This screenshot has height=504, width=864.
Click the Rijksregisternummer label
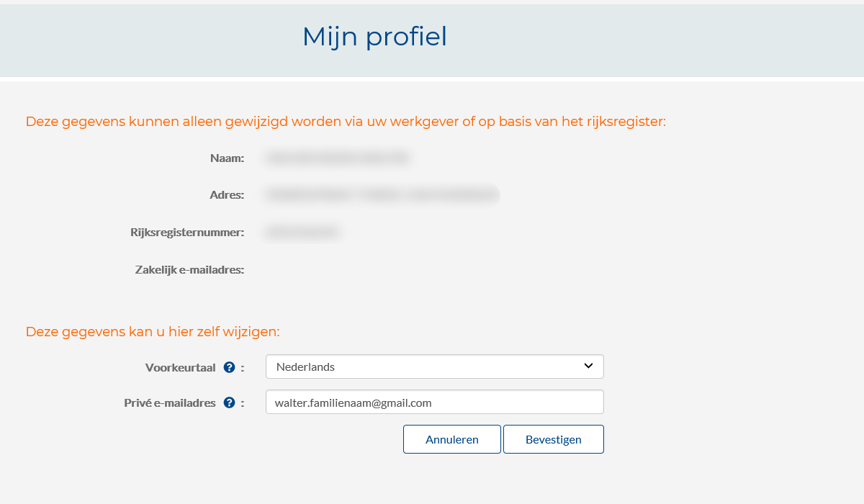[x=187, y=232]
